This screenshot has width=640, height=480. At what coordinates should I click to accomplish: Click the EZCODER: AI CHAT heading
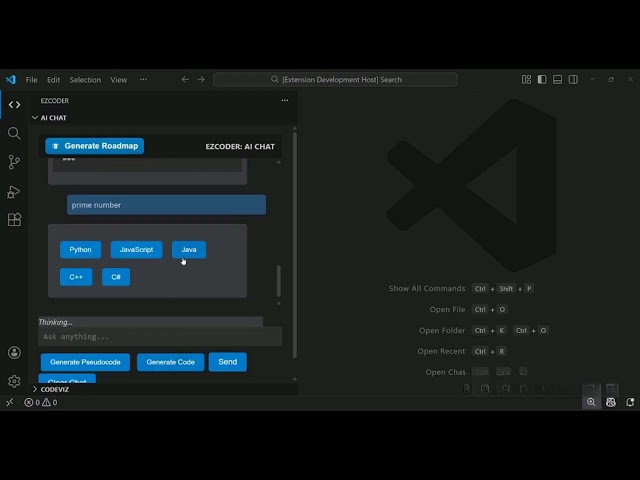click(240, 147)
